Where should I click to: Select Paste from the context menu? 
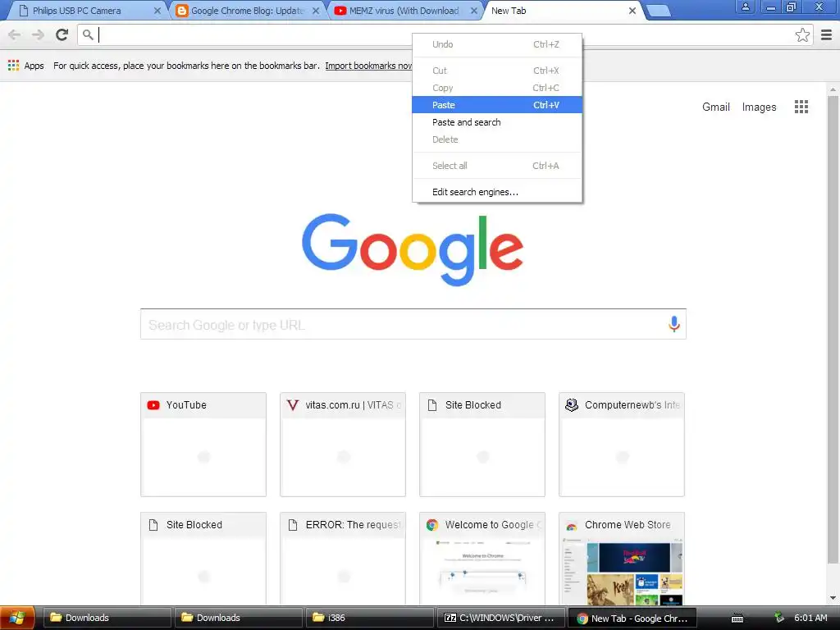coord(496,105)
